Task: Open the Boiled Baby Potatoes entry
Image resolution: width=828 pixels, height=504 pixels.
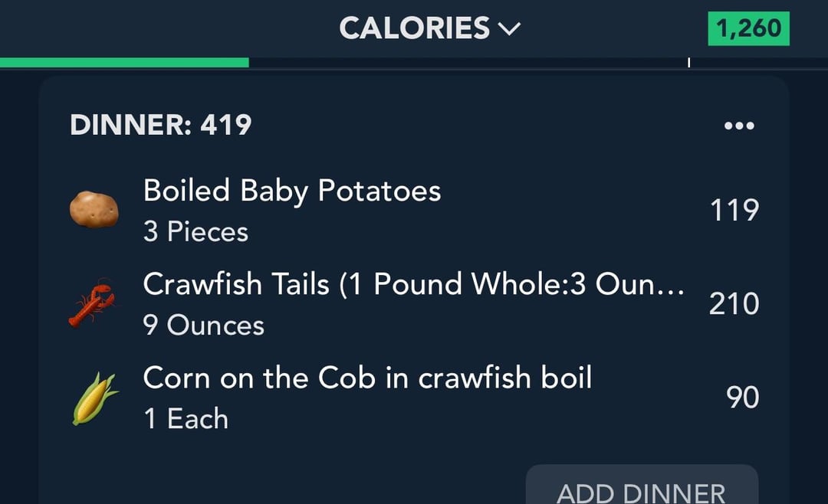Action: pos(292,191)
